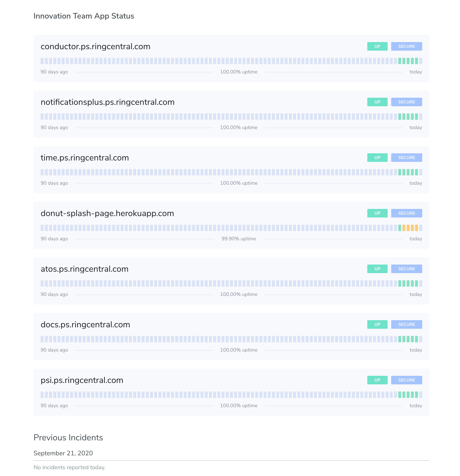Click the UP badge for notificationsplus.ps.ringcentral.com
The width and height of the screenshot is (460, 476).
point(377,102)
